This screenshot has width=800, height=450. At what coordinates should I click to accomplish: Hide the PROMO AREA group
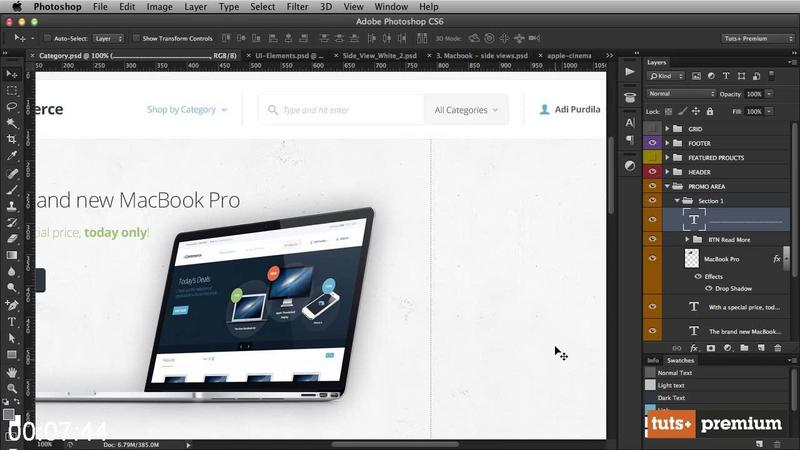pyautogui.click(x=652, y=186)
